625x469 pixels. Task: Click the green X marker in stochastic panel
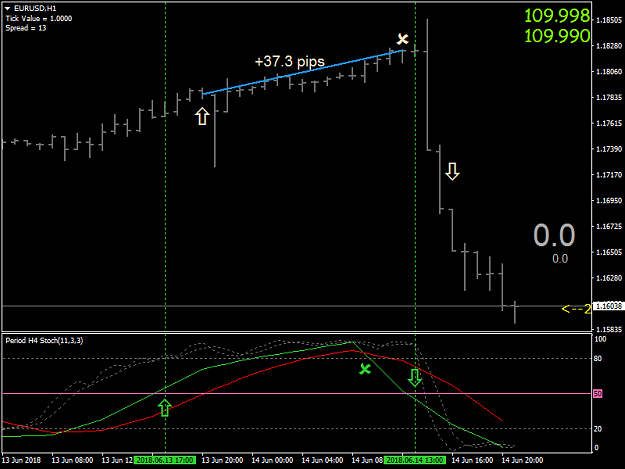tap(365, 369)
